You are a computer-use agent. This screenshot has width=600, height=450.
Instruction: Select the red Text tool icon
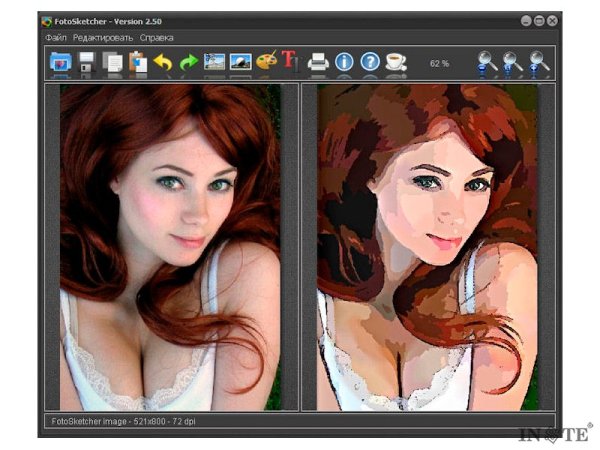290,62
